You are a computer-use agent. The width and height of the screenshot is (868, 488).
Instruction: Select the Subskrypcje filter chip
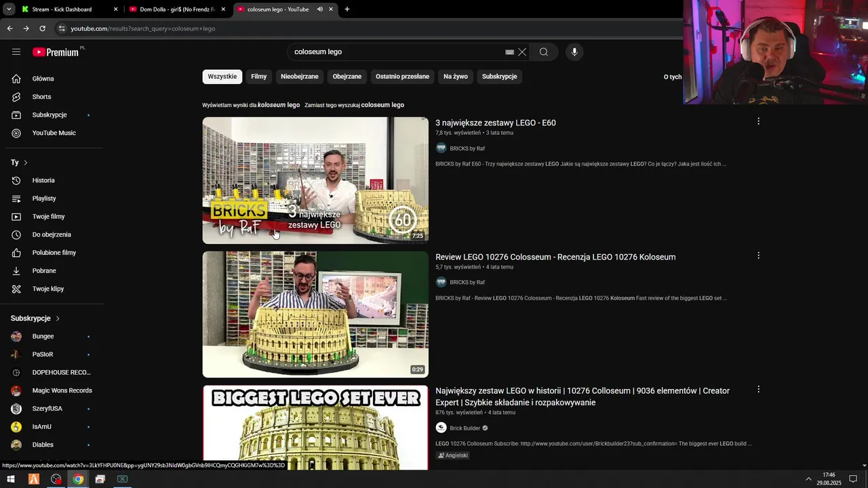tap(500, 77)
